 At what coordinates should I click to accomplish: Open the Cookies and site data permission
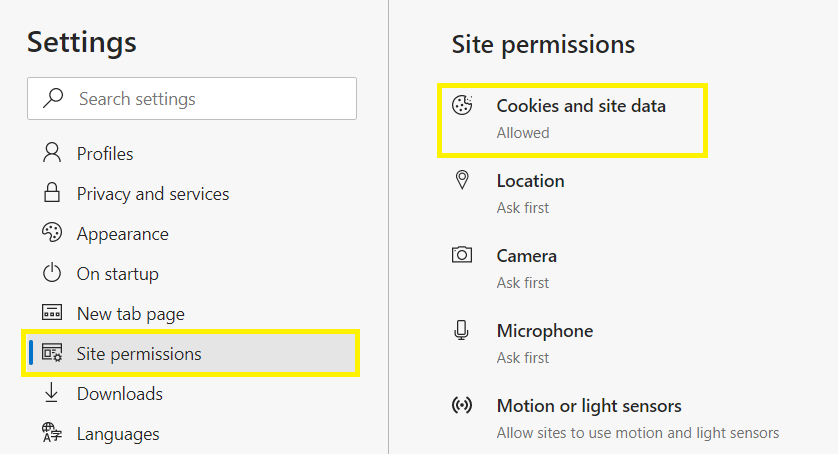tap(580, 106)
